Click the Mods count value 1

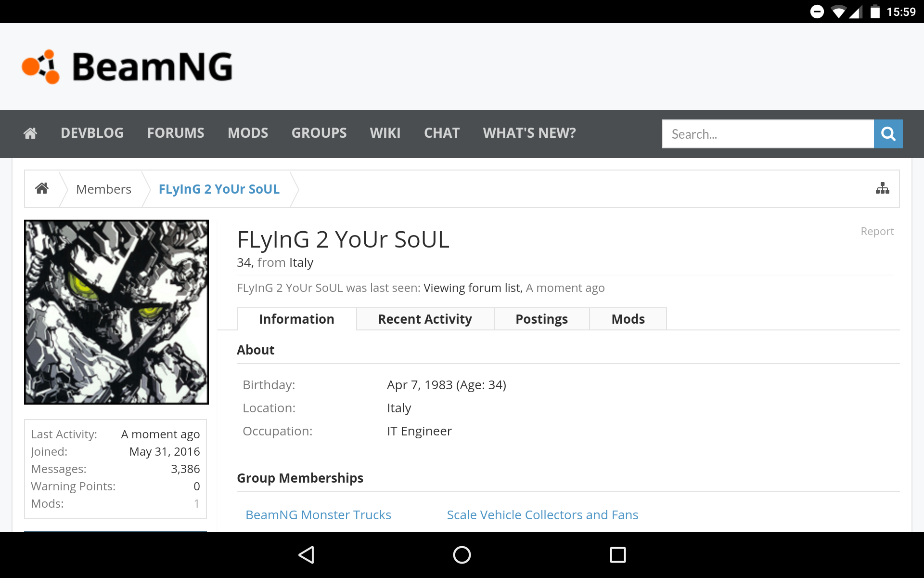[x=196, y=504]
